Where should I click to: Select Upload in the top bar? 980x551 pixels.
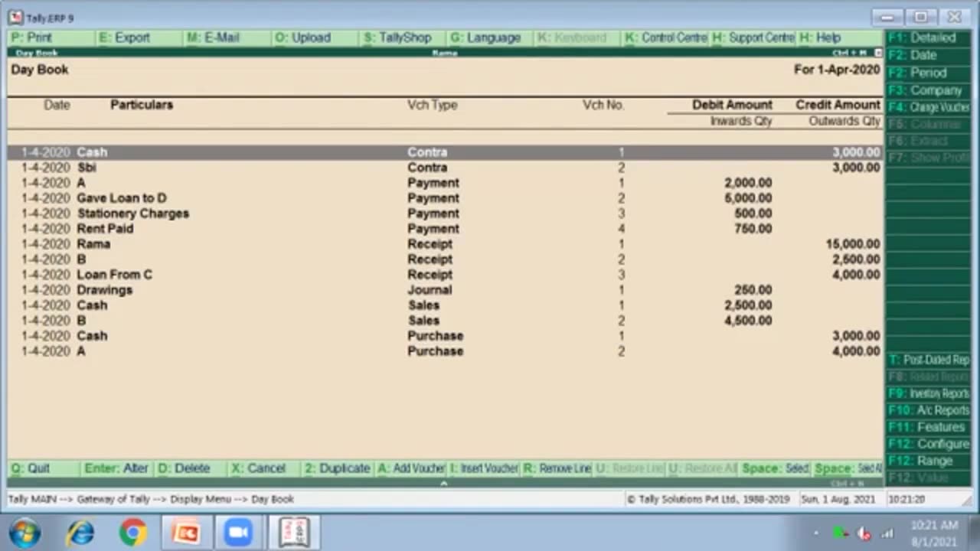(x=315, y=37)
